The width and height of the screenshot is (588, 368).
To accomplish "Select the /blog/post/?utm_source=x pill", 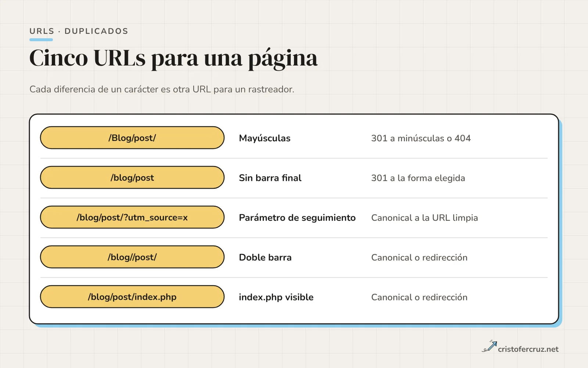I will [132, 217].
